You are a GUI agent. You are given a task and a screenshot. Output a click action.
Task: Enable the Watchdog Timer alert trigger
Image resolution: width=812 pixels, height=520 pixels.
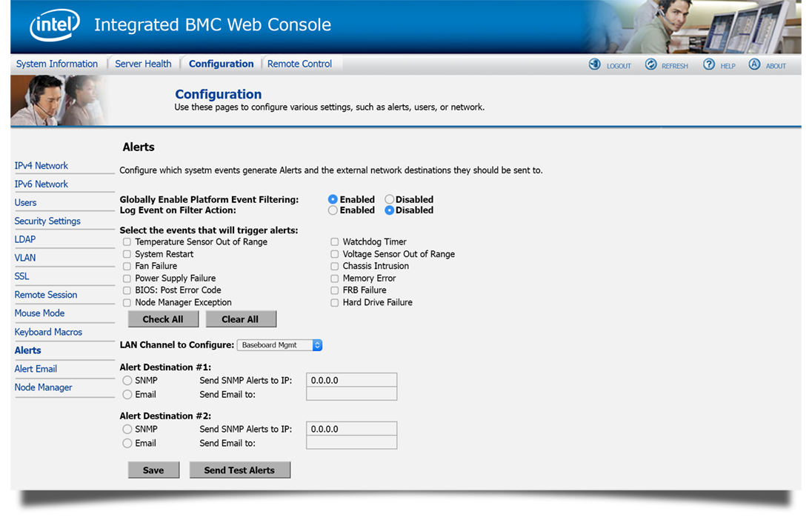click(x=334, y=241)
